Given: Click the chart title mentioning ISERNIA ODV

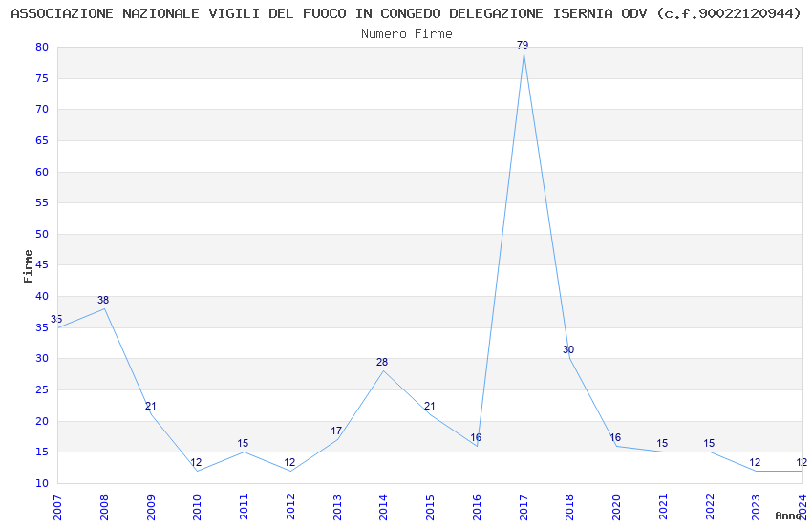Looking at the screenshot, I should pyautogui.click(x=406, y=13).
